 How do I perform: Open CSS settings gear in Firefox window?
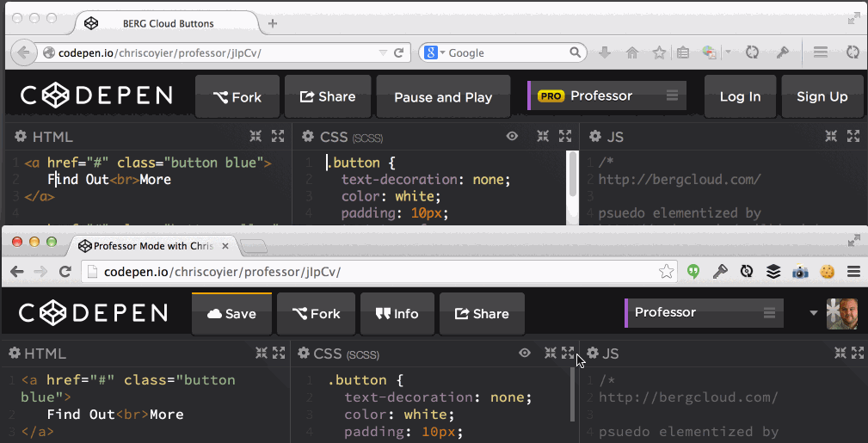(x=308, y=136)
